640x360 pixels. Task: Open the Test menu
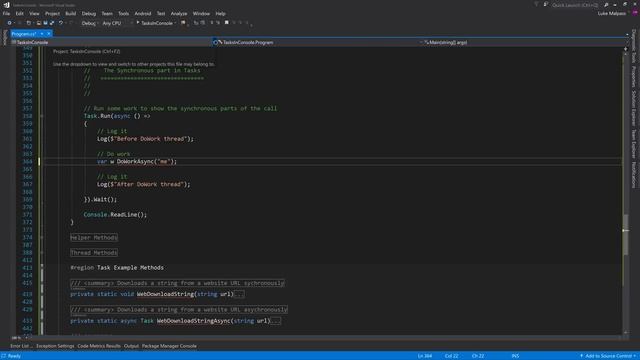coord(161,13)
